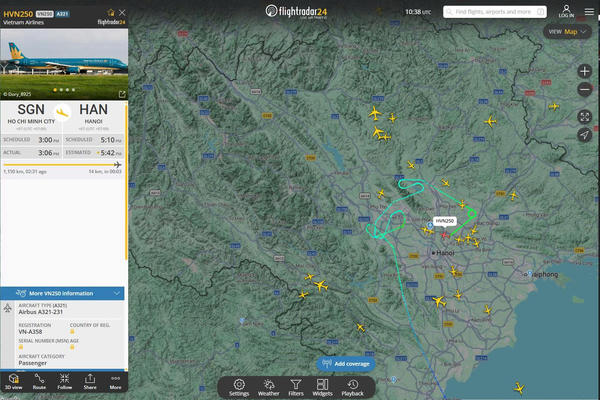The height and width of the screenshot is (400, 600).
Task: Open the More options menu
Action: click(x=115, y=382)
